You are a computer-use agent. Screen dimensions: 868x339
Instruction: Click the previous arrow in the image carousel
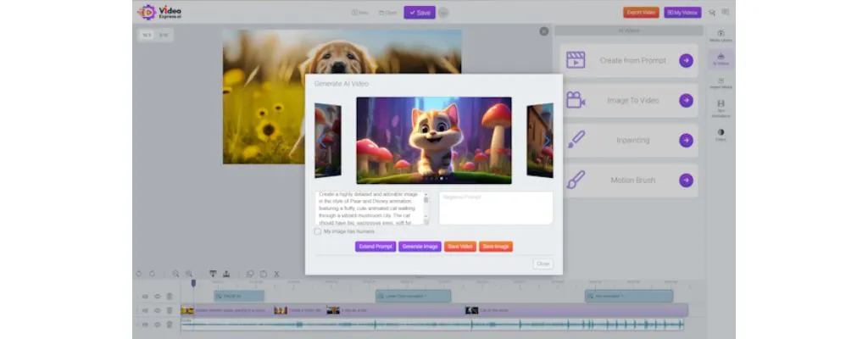(321, 141)
